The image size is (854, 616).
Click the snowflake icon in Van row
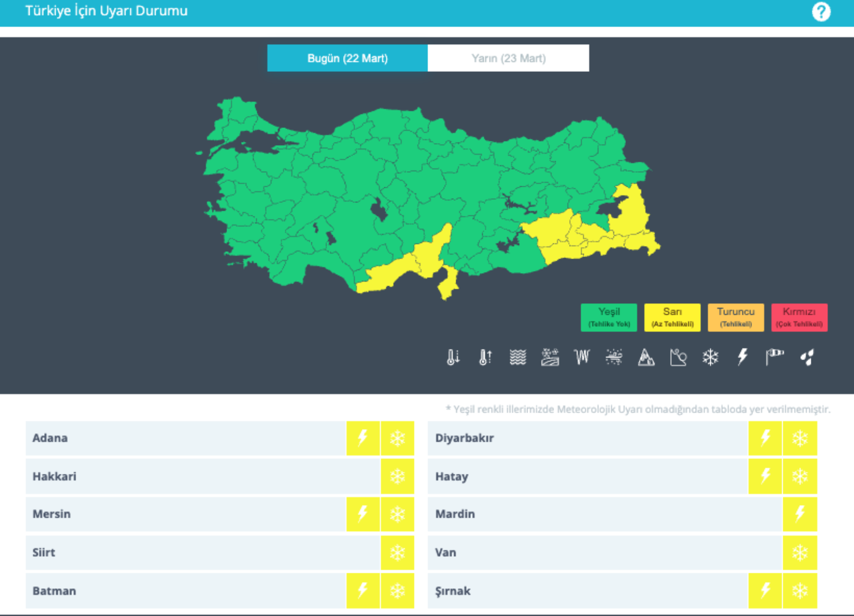click(x=800, y=553)
